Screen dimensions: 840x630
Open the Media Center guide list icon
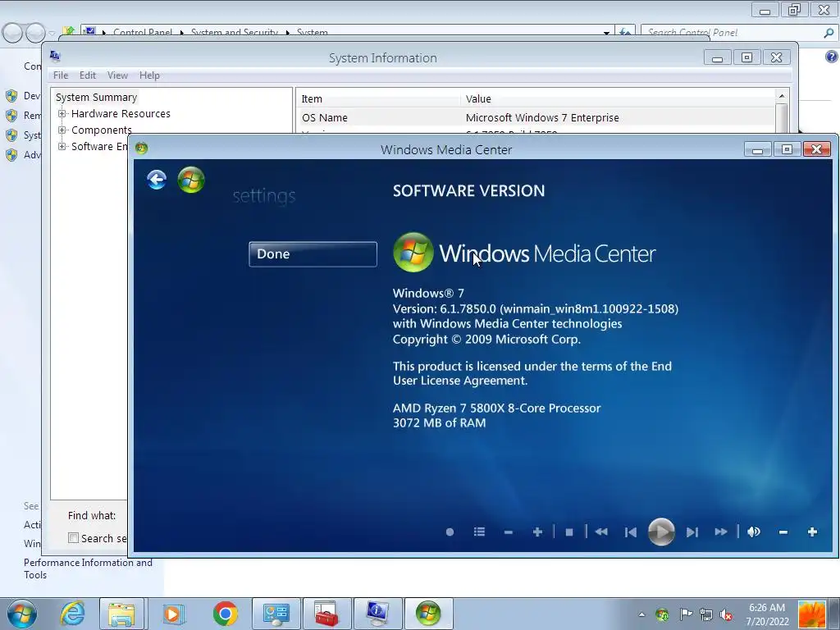479,532
